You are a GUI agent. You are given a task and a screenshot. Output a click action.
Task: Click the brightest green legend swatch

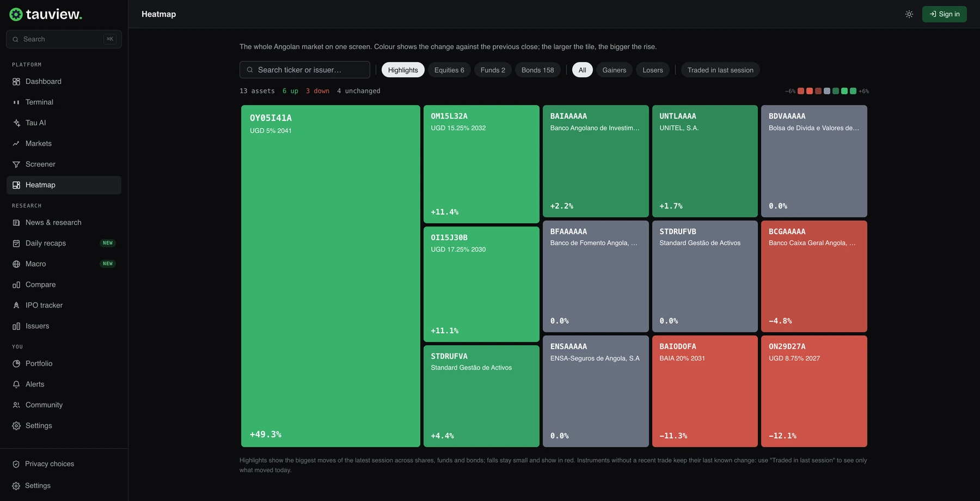(844, 91)
